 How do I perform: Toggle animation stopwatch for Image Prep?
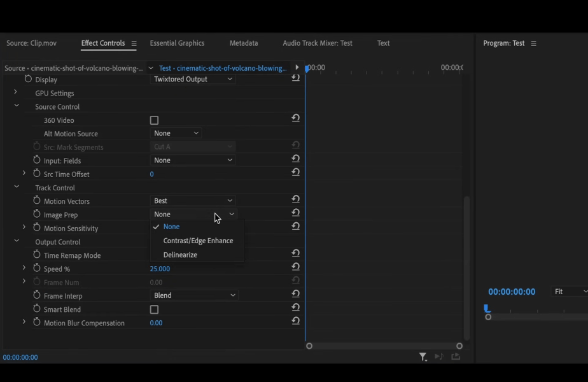pyautogui.click(x=36, y=214)
